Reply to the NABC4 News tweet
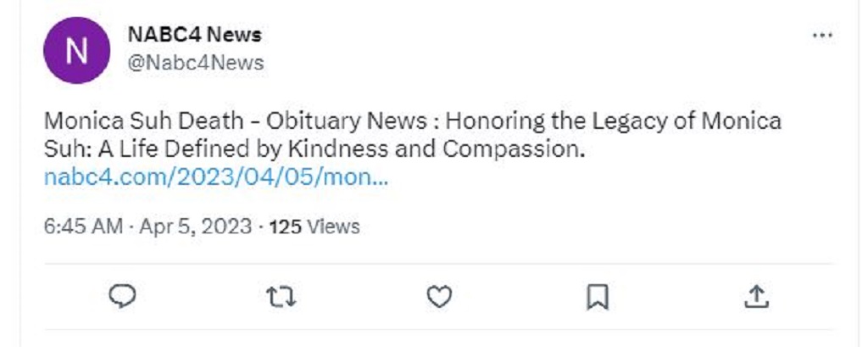Viewport: 868px width, 347px height. coord(122,296)
